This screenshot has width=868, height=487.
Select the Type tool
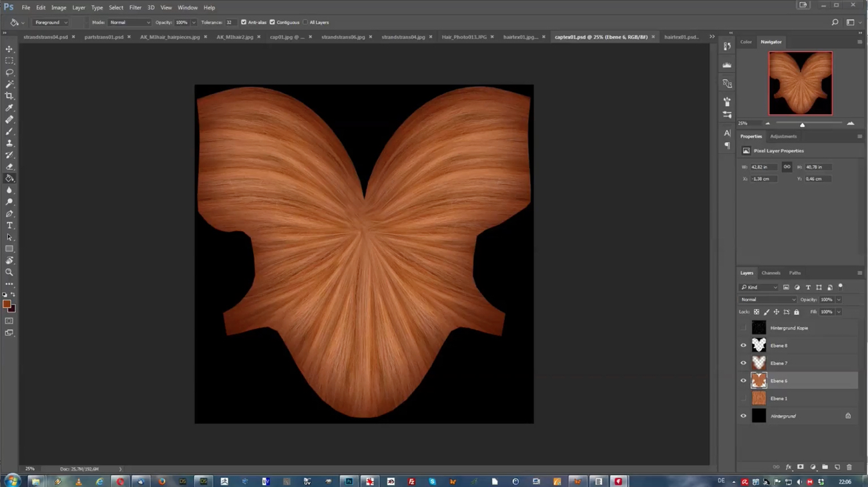pyautogui.click(x=9, y=225)
